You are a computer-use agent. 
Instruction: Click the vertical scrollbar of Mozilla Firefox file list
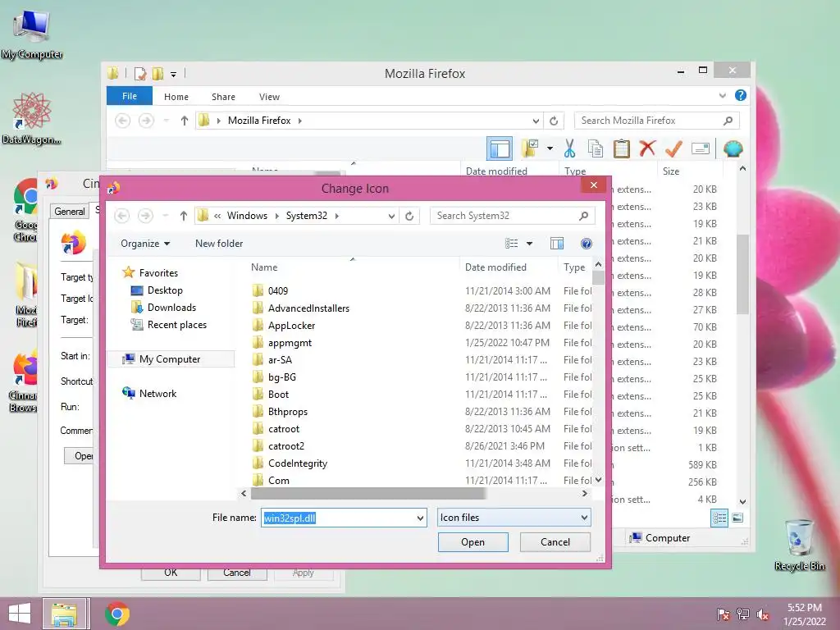click(742, 274)
